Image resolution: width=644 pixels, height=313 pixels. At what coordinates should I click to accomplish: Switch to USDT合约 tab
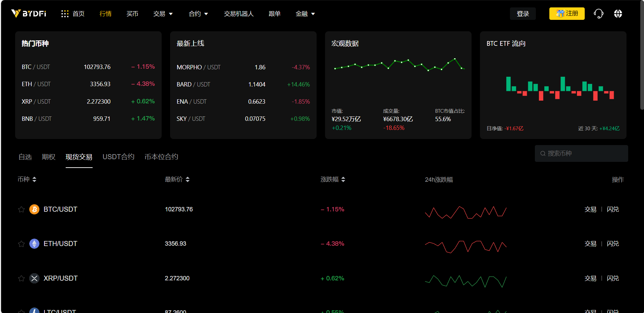[118, 157]
